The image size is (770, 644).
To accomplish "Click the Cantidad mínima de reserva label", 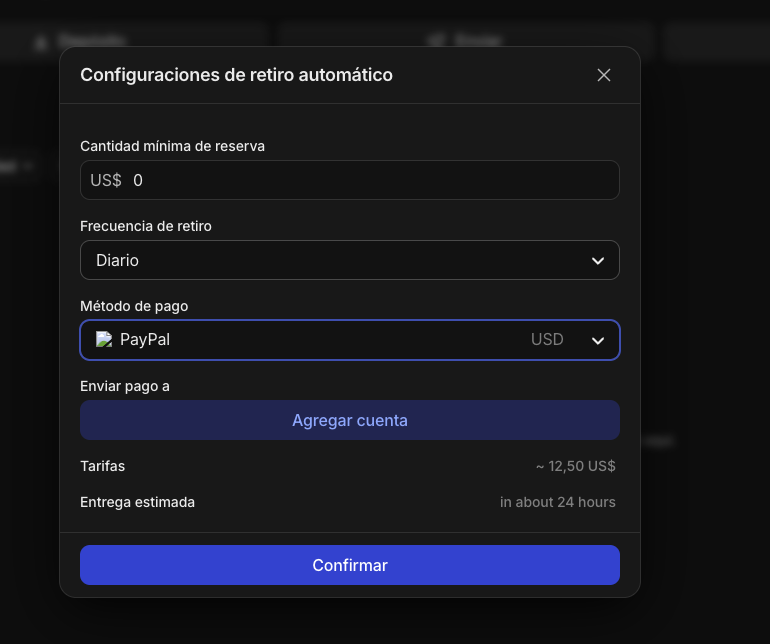I will point(172,146).
